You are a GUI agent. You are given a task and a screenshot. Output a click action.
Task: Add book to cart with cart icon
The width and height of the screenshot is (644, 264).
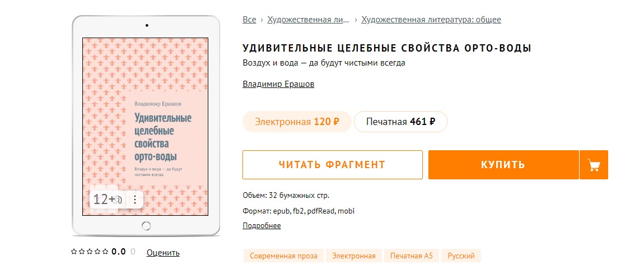tap(594, 165)
